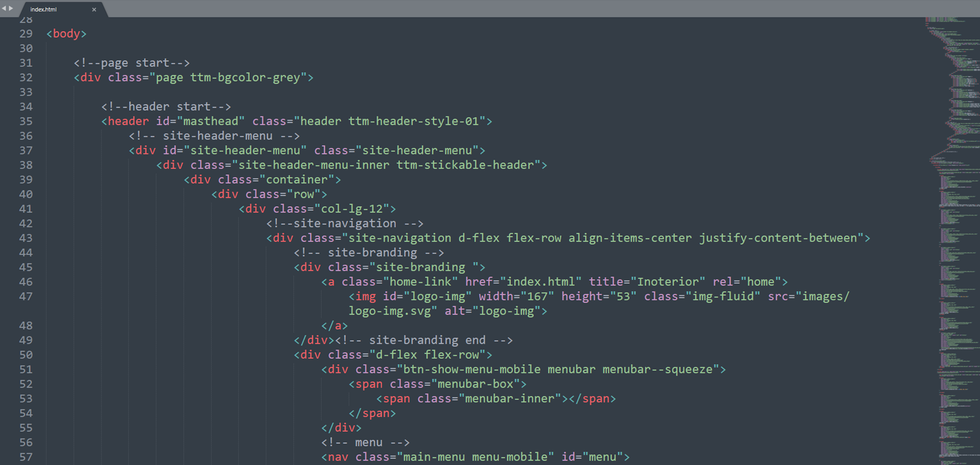Click line number 39 in the gutter

26,180
